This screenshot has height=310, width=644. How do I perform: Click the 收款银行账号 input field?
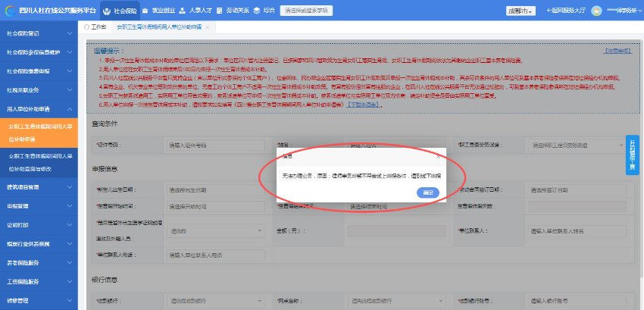click(x=577, y=301)
